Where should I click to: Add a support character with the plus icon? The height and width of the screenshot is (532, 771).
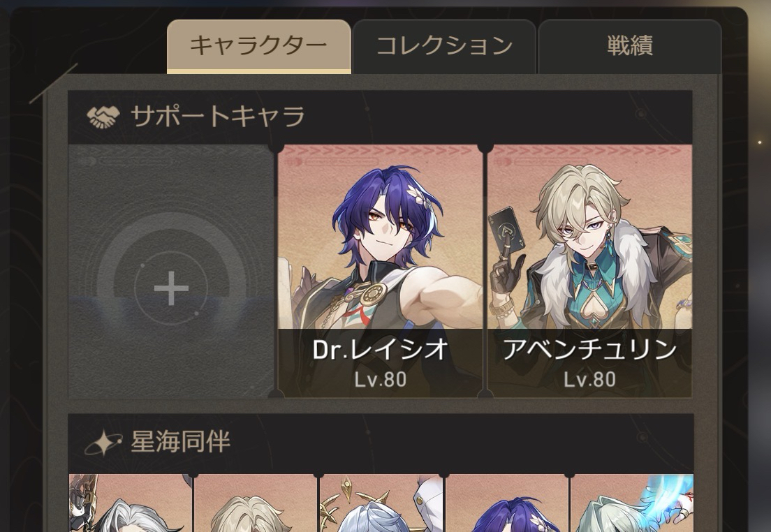[171, 288]
